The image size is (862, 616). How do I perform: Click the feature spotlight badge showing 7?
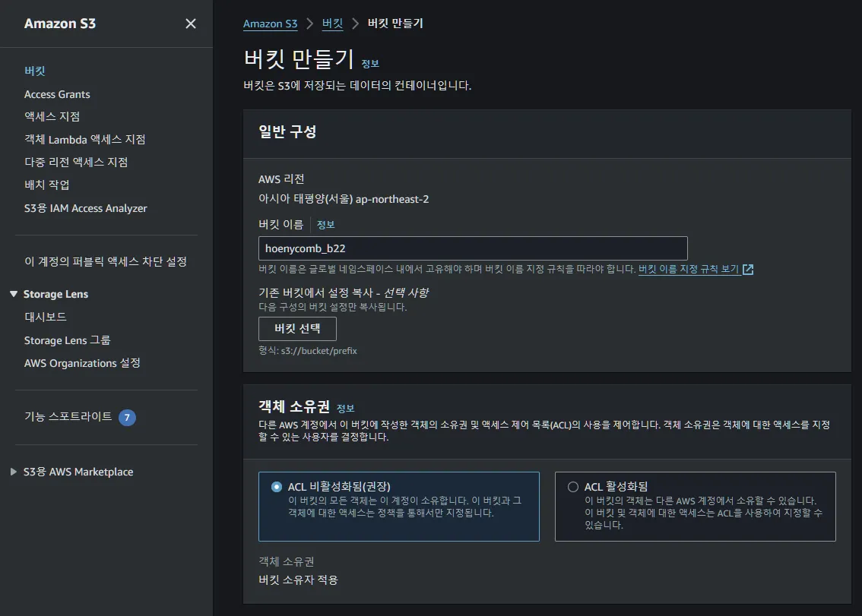pos(127,417)
